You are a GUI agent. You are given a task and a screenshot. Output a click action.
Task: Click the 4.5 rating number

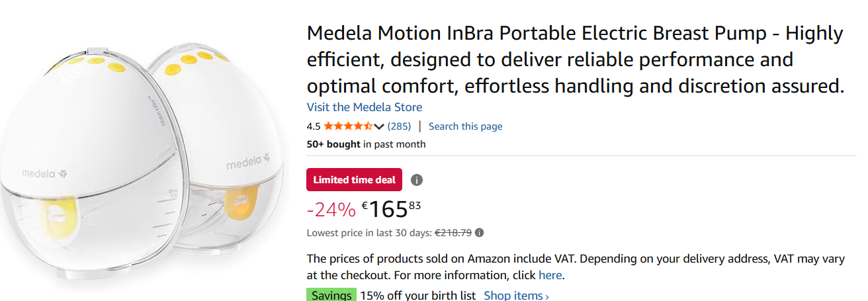[x=314, y=126]
